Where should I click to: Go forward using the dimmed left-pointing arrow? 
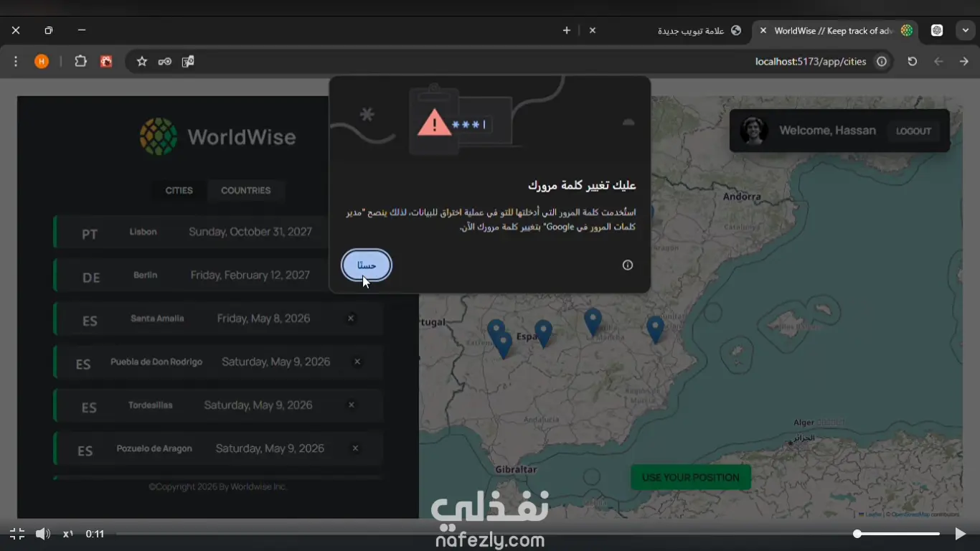938,62
